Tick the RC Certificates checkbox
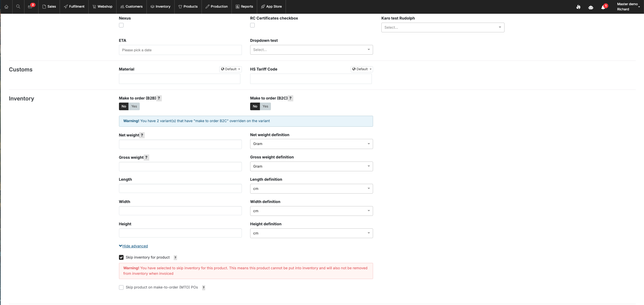Image resolution: width=644 pixels, height=305 pixels. tap(253, 25)
